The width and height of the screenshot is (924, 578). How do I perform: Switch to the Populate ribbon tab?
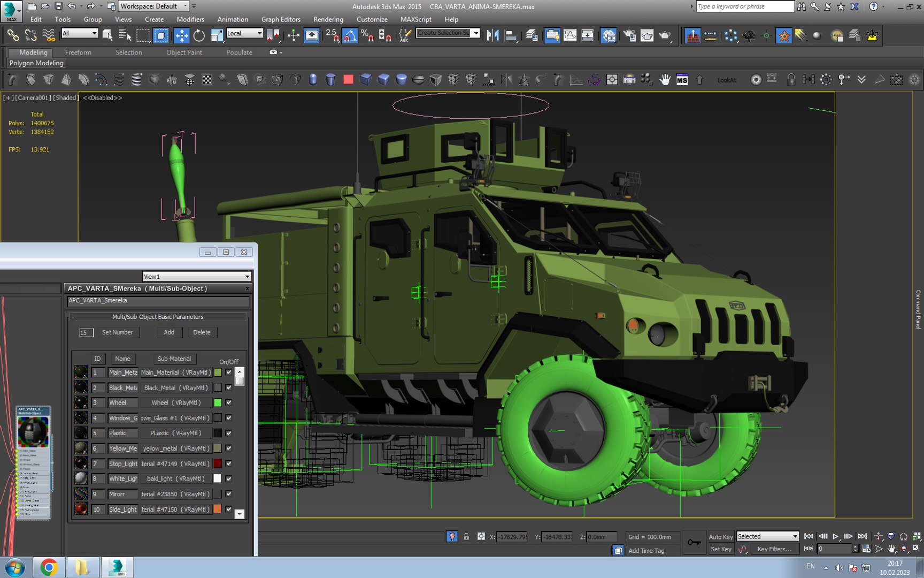tap(239, 52)
